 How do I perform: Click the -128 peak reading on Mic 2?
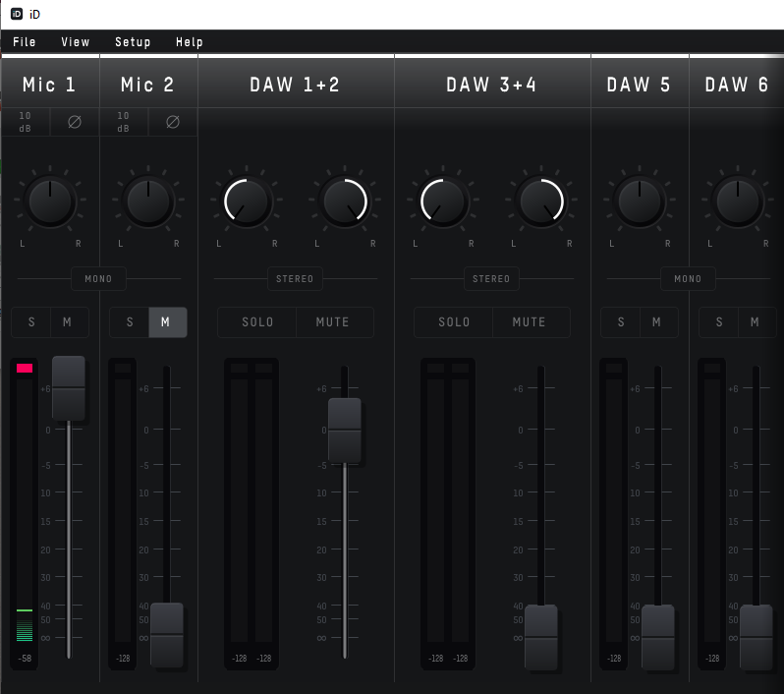tap(123, 659)
